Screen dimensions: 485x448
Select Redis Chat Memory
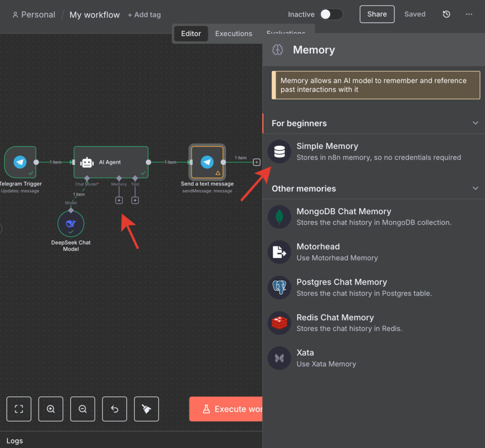point(335,322)
